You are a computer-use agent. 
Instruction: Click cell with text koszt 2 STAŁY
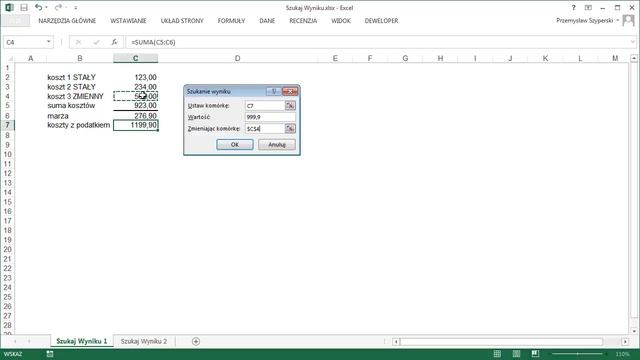click(x=71, y=87)
